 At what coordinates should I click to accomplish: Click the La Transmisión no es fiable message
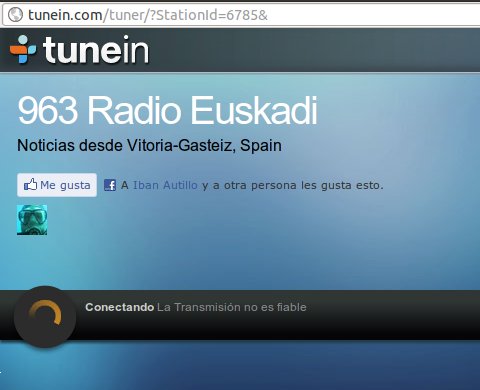coord(232,307)
